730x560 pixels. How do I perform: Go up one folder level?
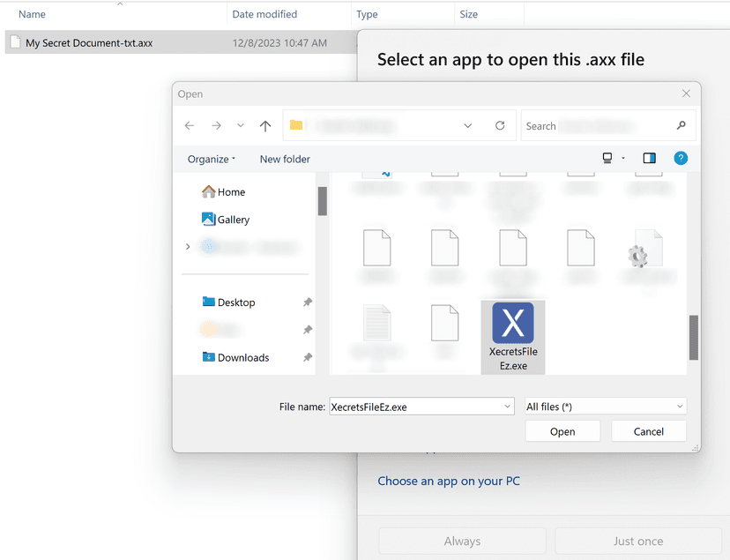click(265, 126)
